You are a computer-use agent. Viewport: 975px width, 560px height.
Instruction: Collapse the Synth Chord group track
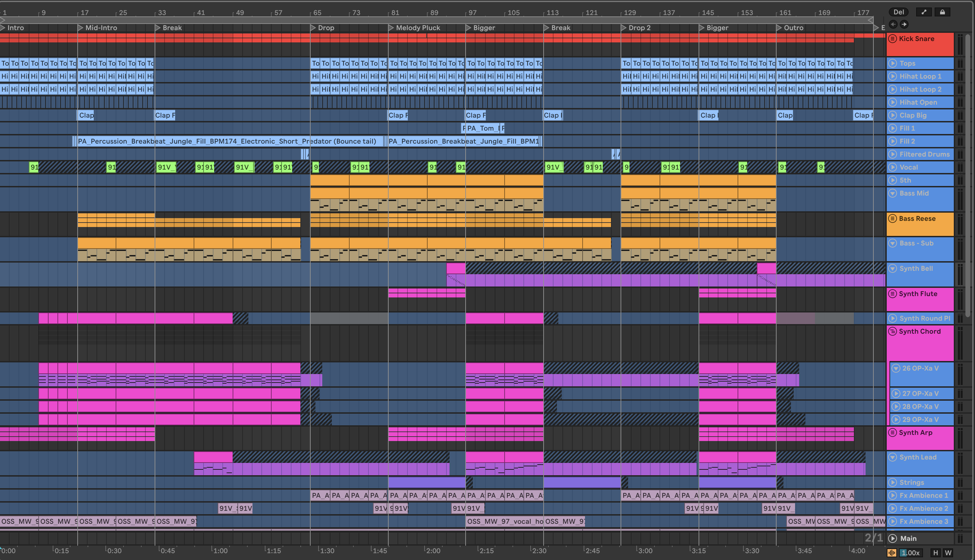click(893, 331)
